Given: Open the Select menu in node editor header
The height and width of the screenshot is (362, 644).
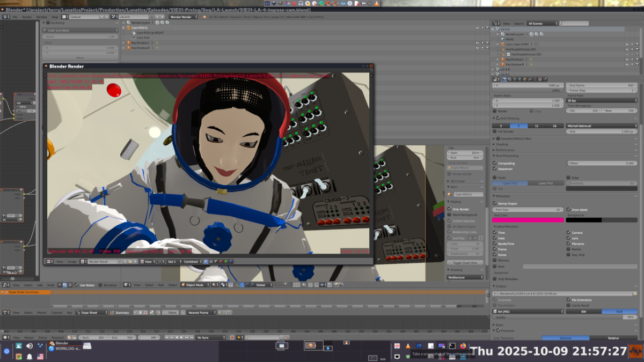Looking at the screenshot, I should tap(28, 285).
